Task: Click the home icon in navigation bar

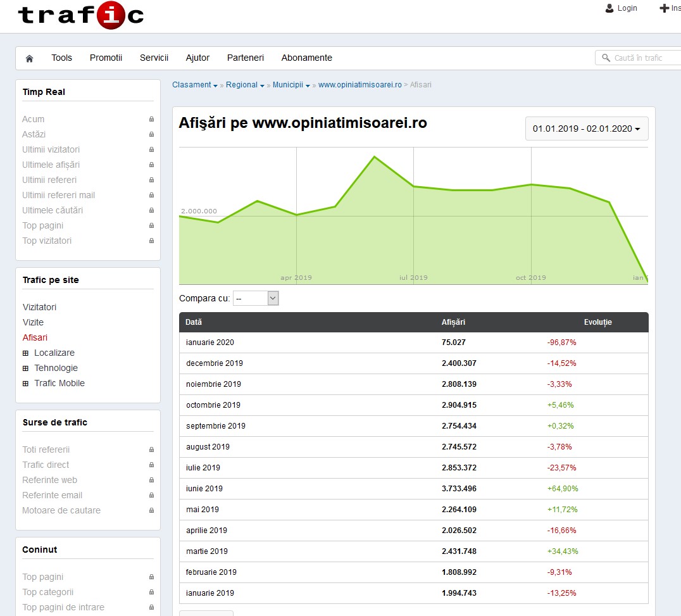Action: (29, 58)
